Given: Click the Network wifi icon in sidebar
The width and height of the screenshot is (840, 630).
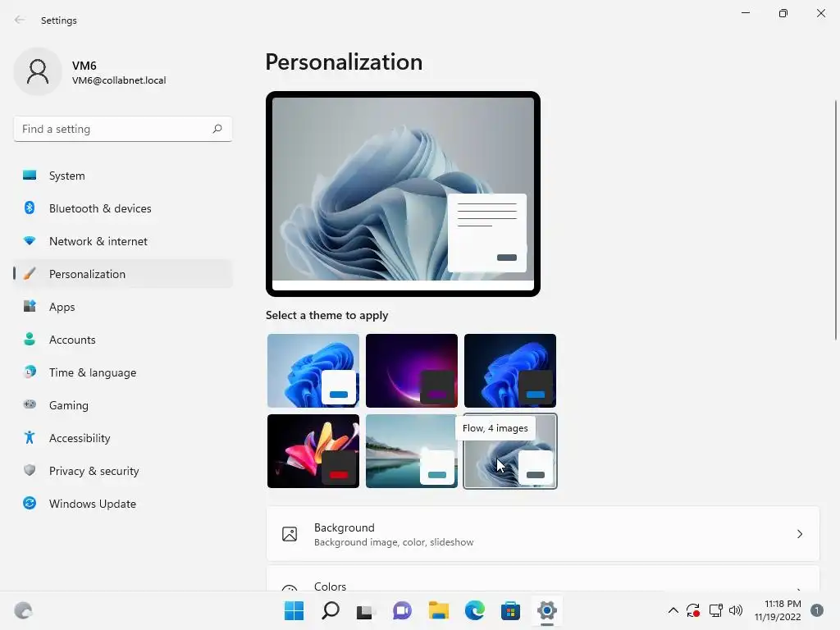Looking at the screenshot, I should coord(30,241).
